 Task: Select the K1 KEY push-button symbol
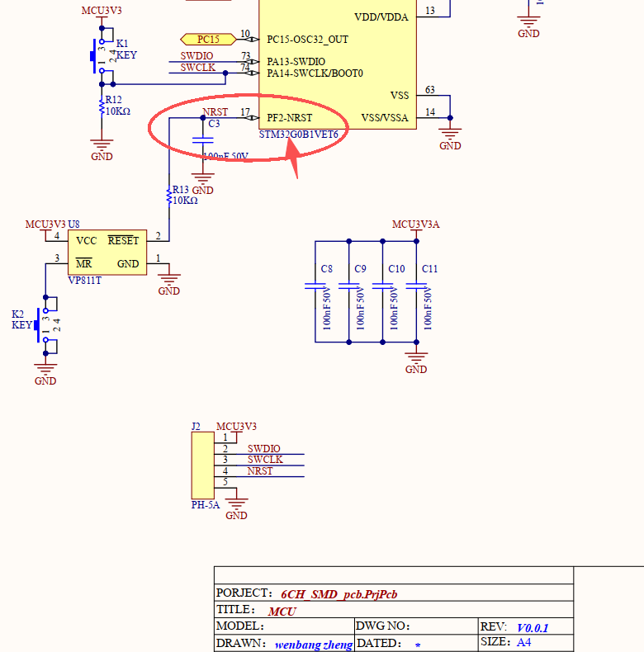coord(101,56)
